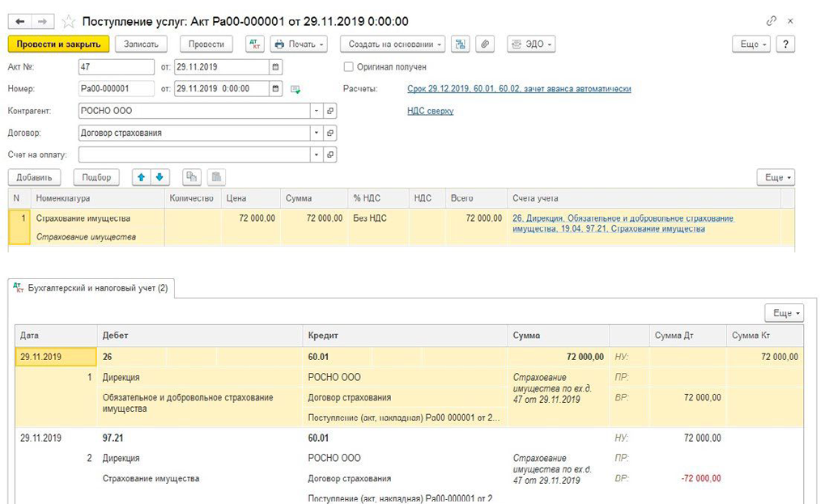Go forward with the right arrow button

[42, 21]
